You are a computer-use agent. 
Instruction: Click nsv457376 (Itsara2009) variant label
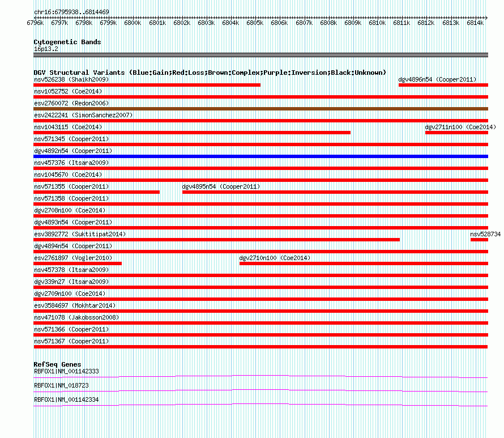click(x=71, y=163)
